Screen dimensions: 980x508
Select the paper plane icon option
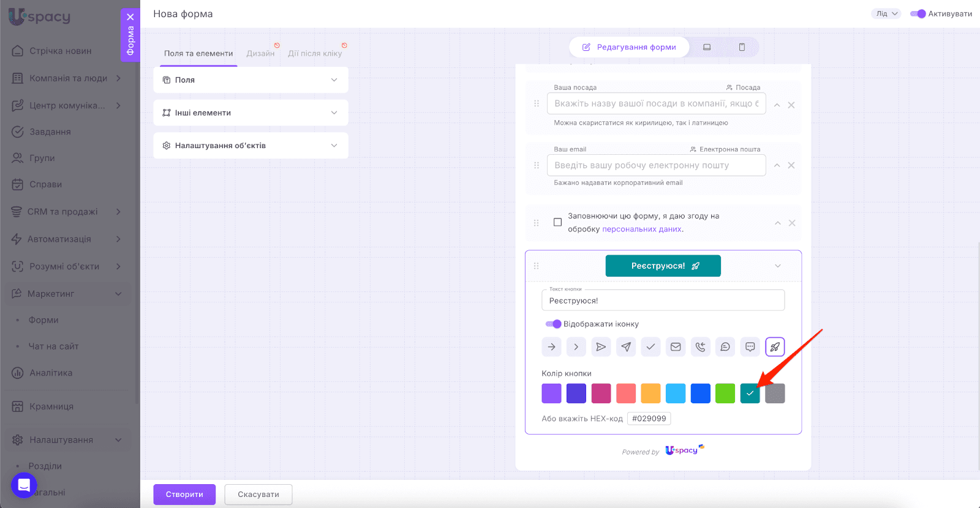pyautogui.click(x=626, y=347)
